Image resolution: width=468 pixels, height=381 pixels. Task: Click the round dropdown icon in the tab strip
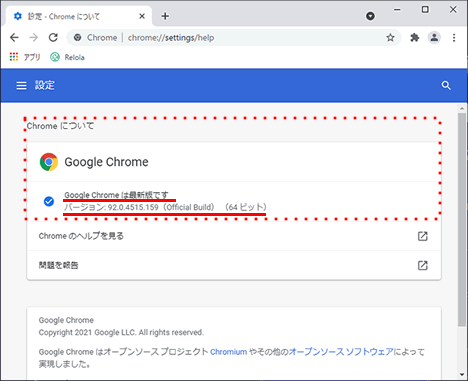point(370,16)
